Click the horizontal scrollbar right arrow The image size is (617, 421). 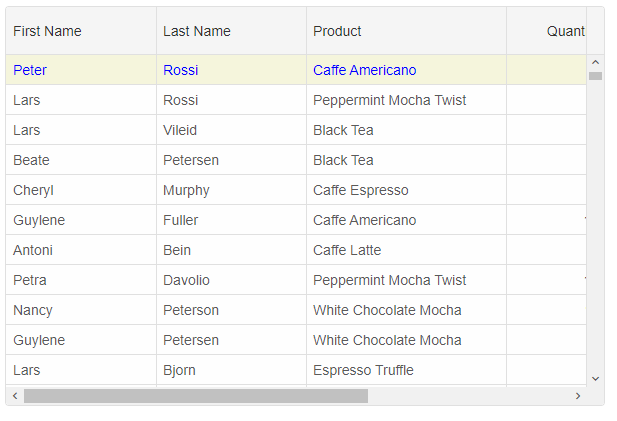tap(577, 396)
